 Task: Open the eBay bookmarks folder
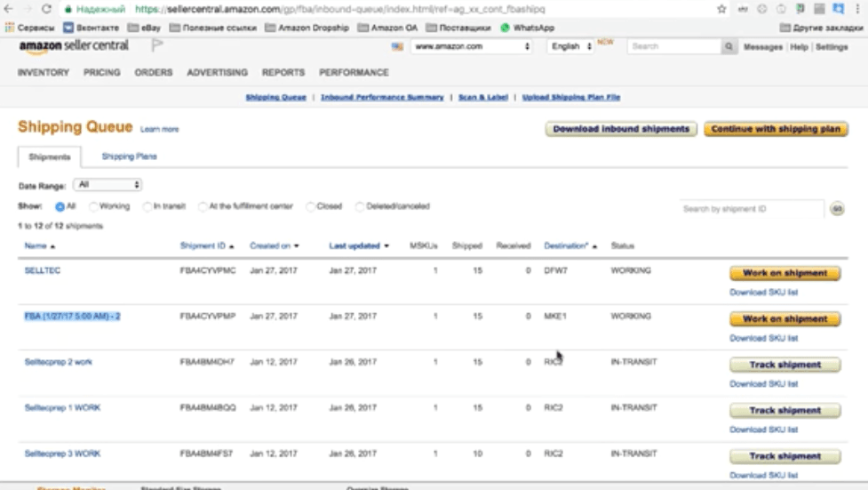pos(144,28)
